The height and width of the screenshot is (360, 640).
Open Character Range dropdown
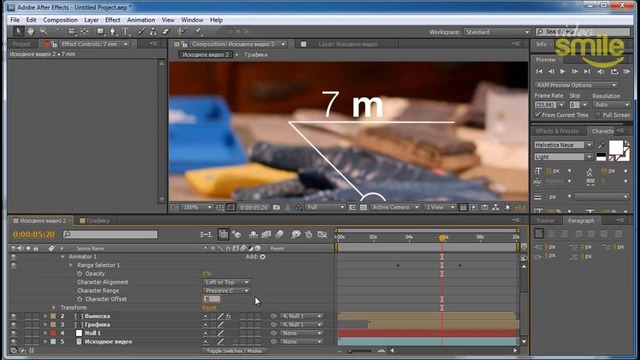227,291
